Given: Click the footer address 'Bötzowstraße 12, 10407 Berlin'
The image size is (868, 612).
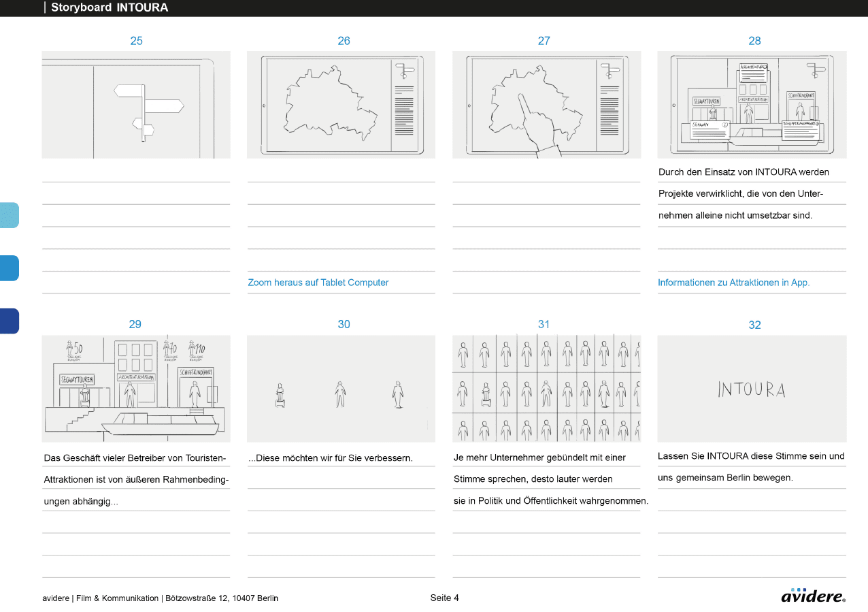Looking at the screenshot, I should point(222,598).
